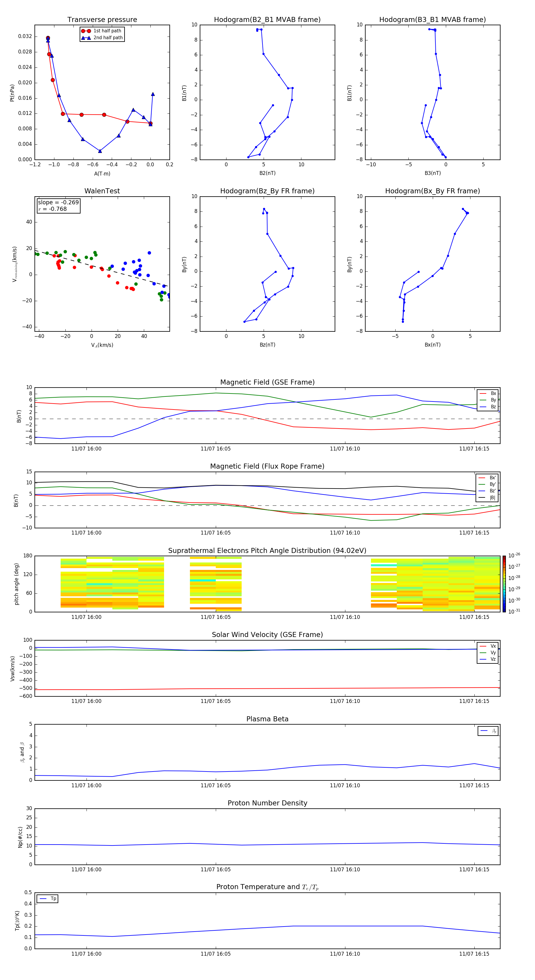Click the 'Hodogram(B3_B1 MVAB frame)' title
Image resolution: width=535 pixels, height=980 pixels.
(x=432, y=20)
